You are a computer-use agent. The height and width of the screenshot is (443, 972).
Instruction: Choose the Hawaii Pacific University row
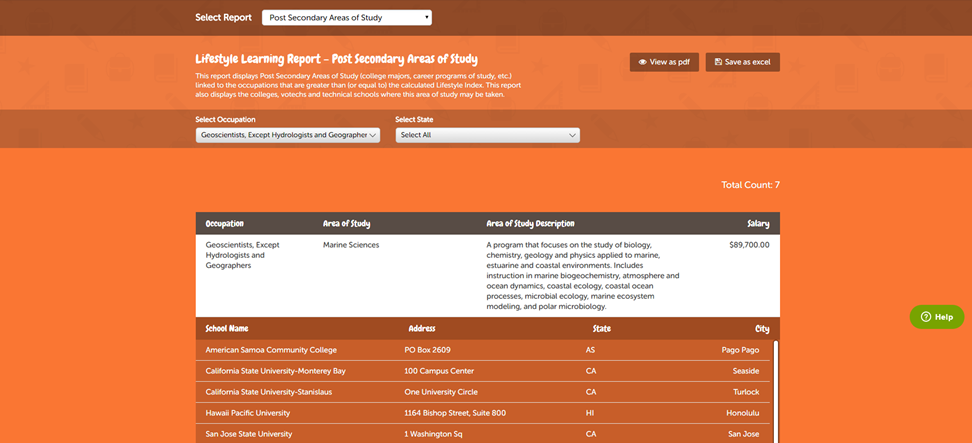click(x=248, y=413)
